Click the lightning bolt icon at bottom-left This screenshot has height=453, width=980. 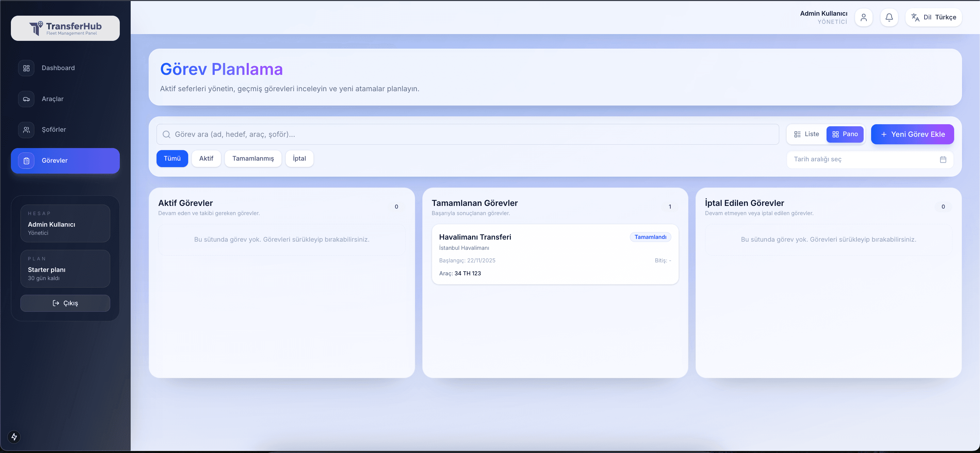click(x=14, y=437)
